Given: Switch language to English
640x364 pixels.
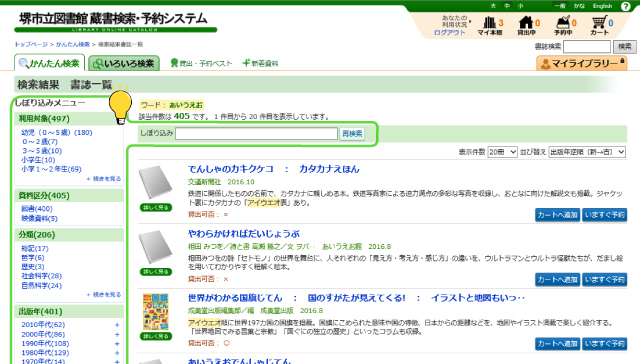Looking at the screenshot, I should pos(602,6).
